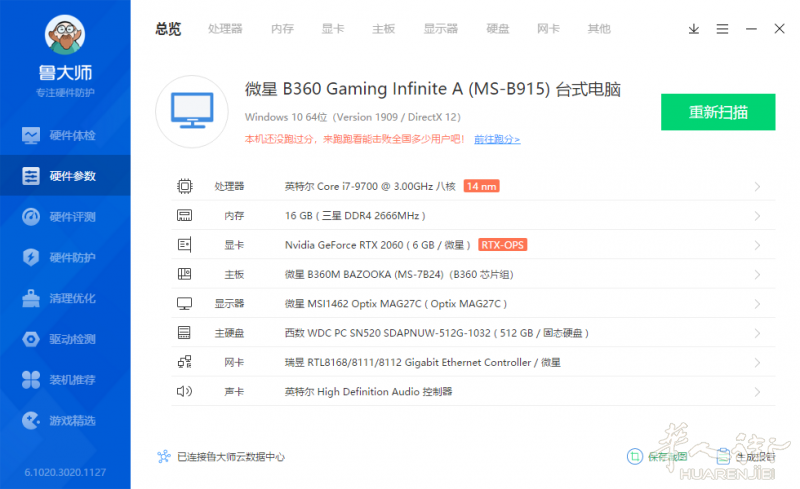
Task: Open 硬件评测 benchmark section
Action: pyautogui.click(x=65, y=216)
